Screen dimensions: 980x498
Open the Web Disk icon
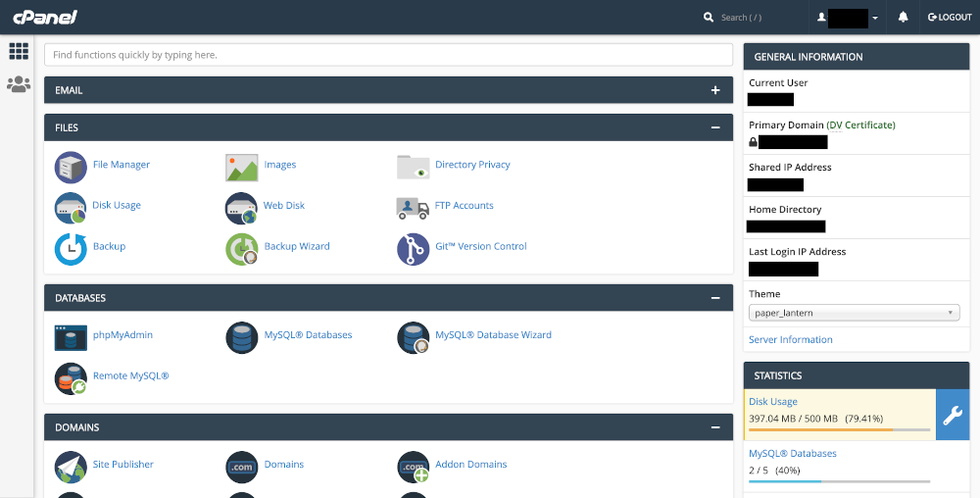(x=241, y=208)
